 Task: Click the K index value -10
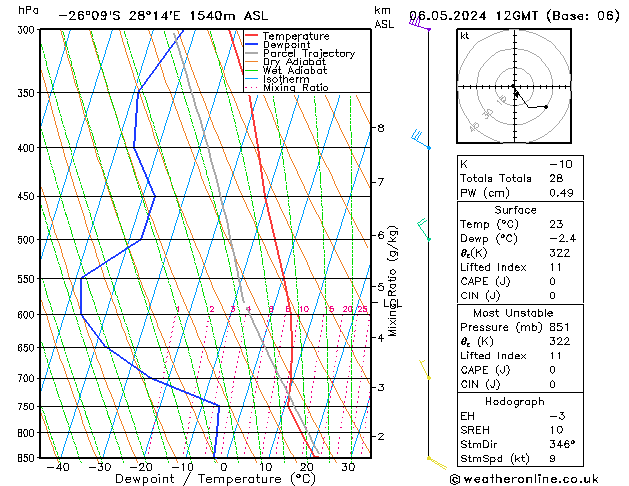[560, 164]
